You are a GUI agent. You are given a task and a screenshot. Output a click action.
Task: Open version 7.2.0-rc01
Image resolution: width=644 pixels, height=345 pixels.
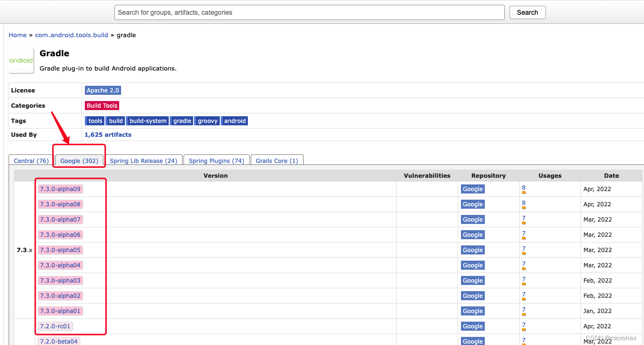[56, 326]
